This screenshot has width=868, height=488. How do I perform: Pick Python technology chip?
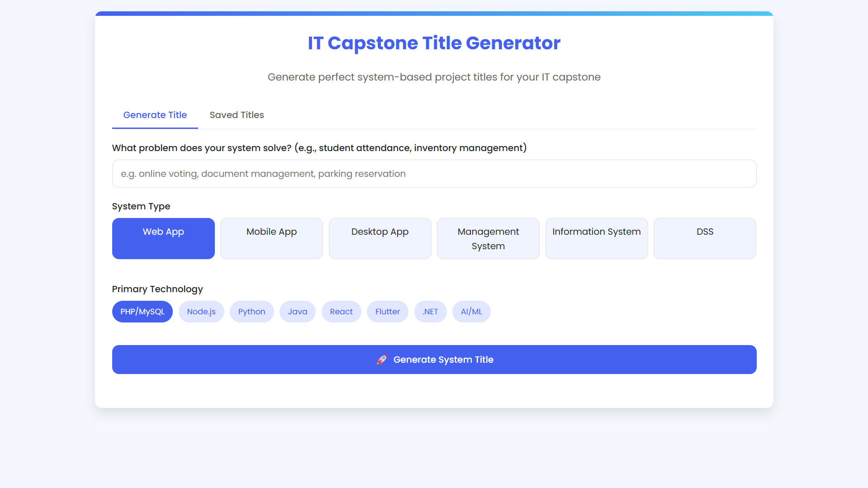[252, 312]
